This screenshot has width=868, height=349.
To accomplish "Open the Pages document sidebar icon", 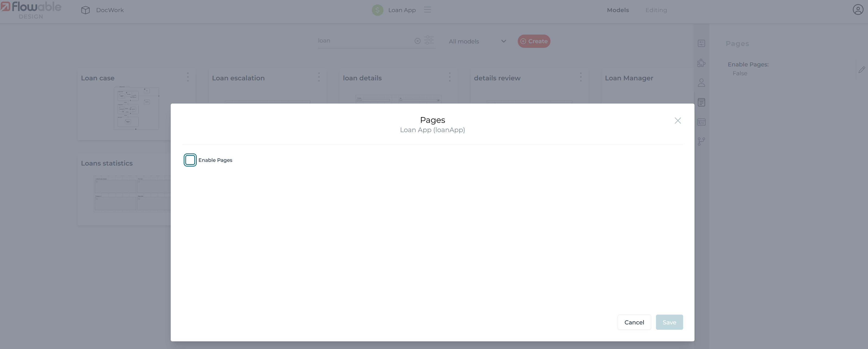I will click(701, 102).
